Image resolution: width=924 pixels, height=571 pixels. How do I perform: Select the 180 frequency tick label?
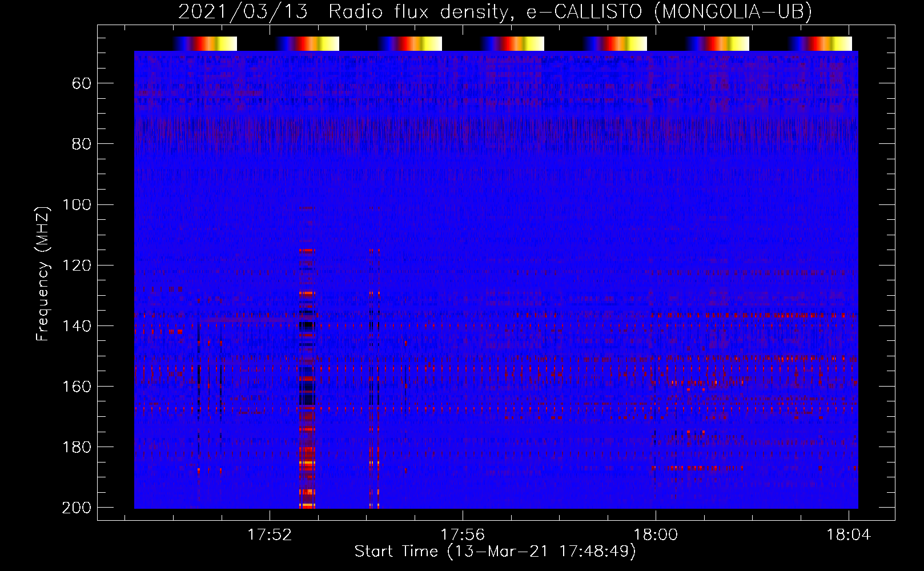click(77, 447)
